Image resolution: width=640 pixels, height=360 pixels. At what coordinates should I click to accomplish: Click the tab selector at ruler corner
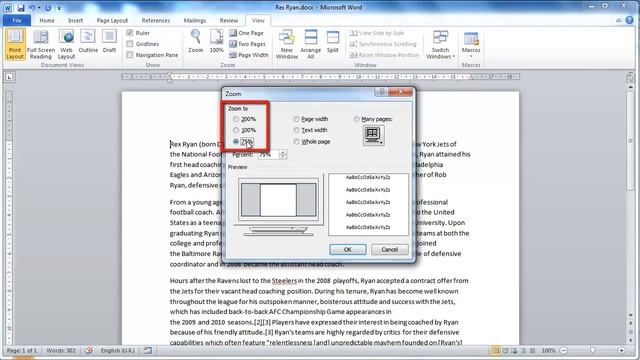(x=9, y=77)
